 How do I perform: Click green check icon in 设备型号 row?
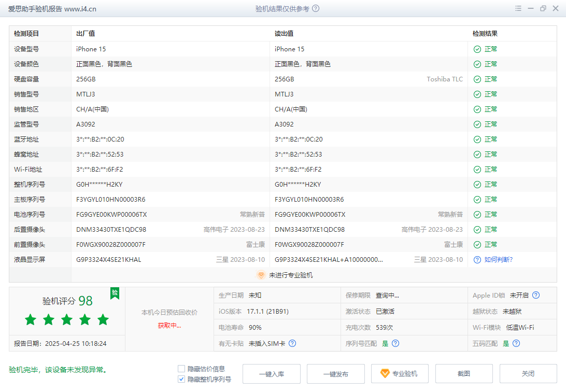pyautogui.click(x=477, y=49)
